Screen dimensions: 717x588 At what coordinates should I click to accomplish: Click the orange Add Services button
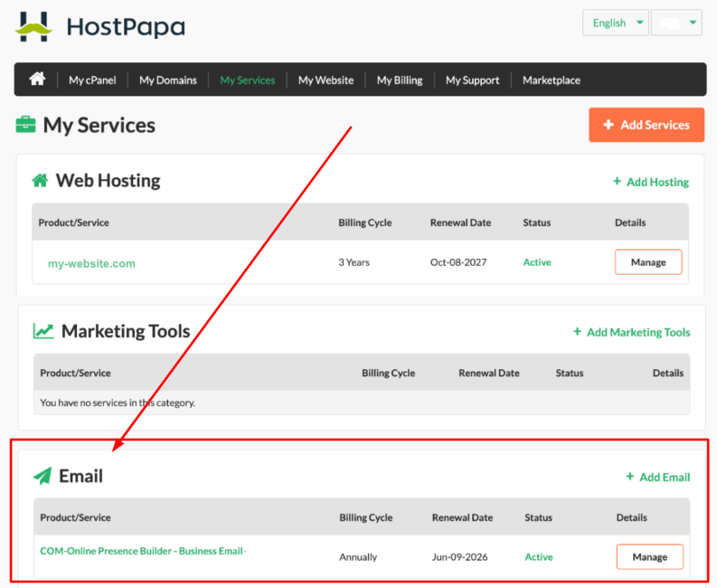(x=646, y=125)
